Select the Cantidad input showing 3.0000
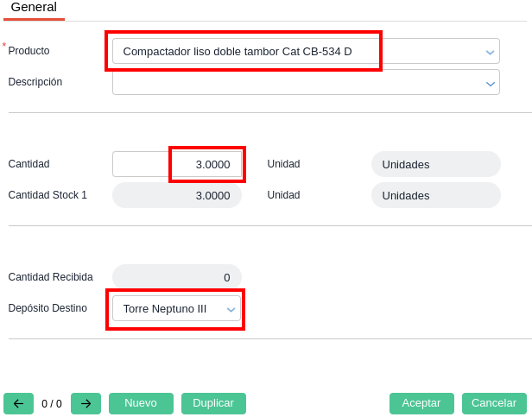 click(x=177, y=164)
